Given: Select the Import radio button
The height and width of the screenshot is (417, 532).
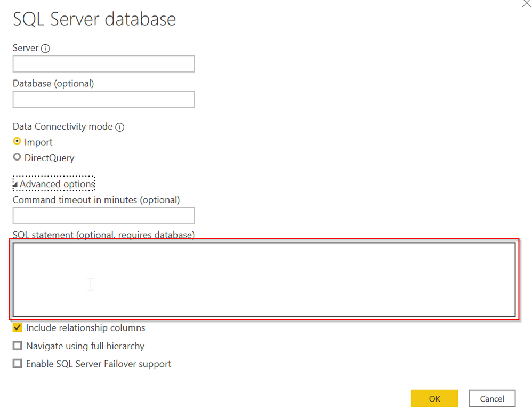Looking at the screenshot, I should coord(17,141).
